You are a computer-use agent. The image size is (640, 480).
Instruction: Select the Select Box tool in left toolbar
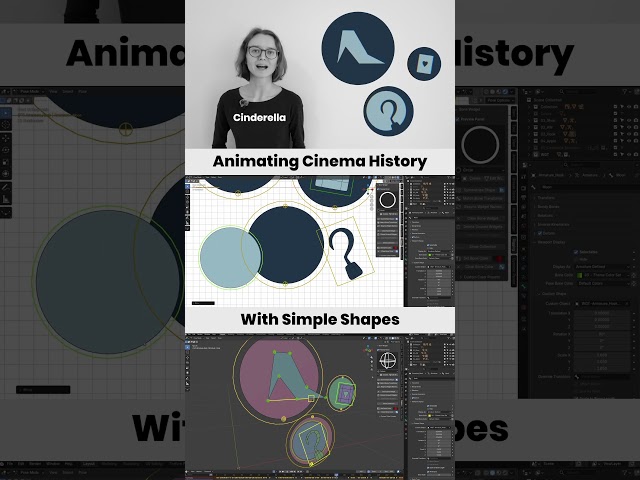6,111
